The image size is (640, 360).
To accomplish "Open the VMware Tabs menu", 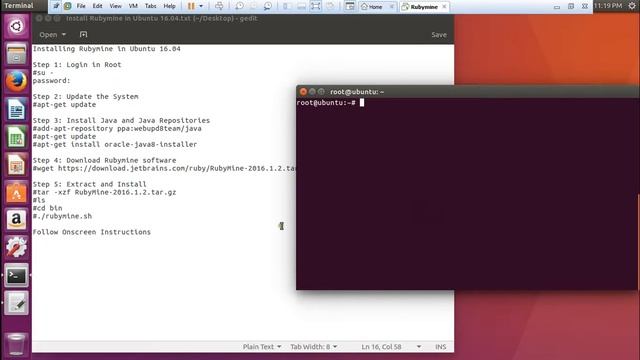I will click(151, 6).
